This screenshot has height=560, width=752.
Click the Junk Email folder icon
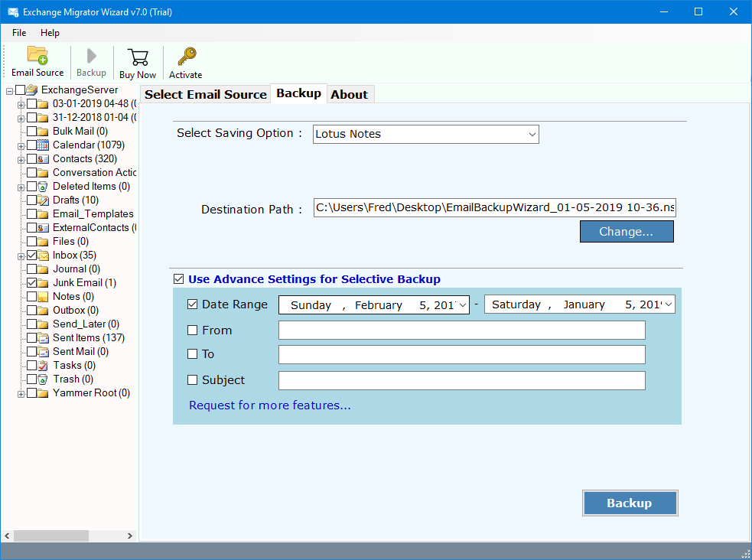pos(43,283)
